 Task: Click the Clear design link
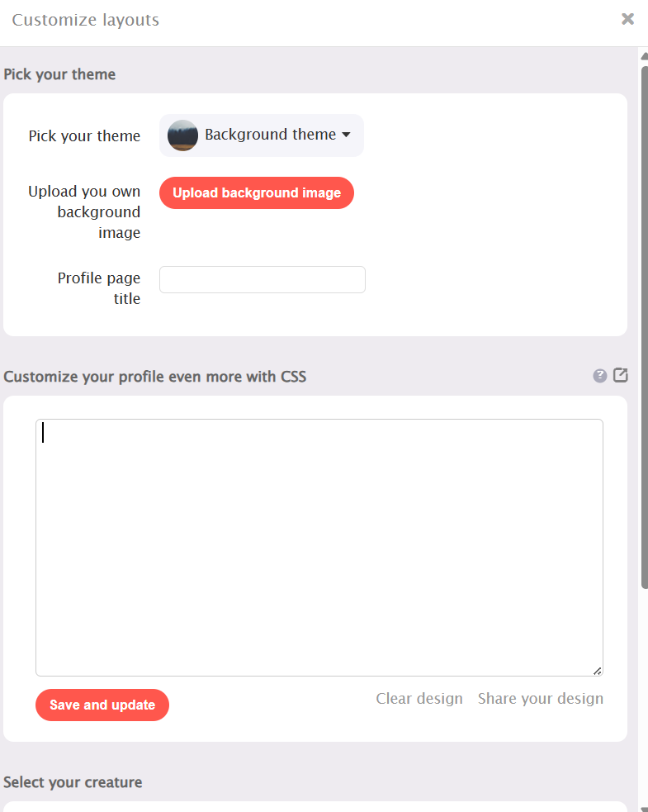(419, 699)
